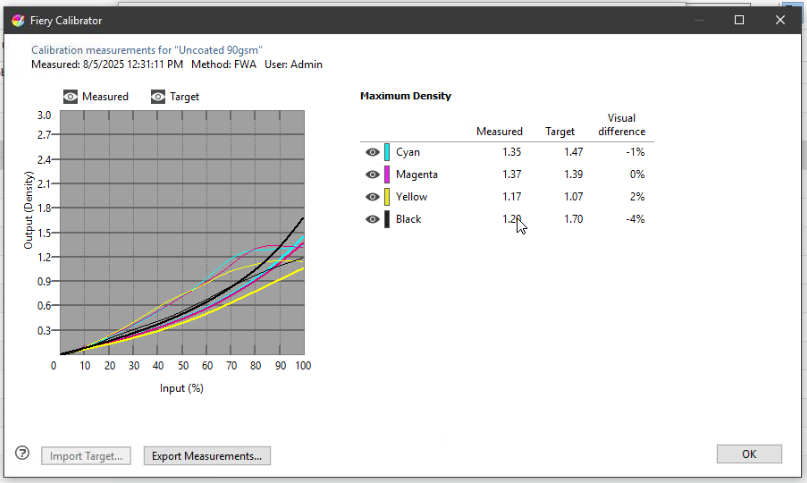This screenshot has height=483, width=807.
Task: Click the Cyan row label
Action: pyautogui.click(x=408, y=152)
